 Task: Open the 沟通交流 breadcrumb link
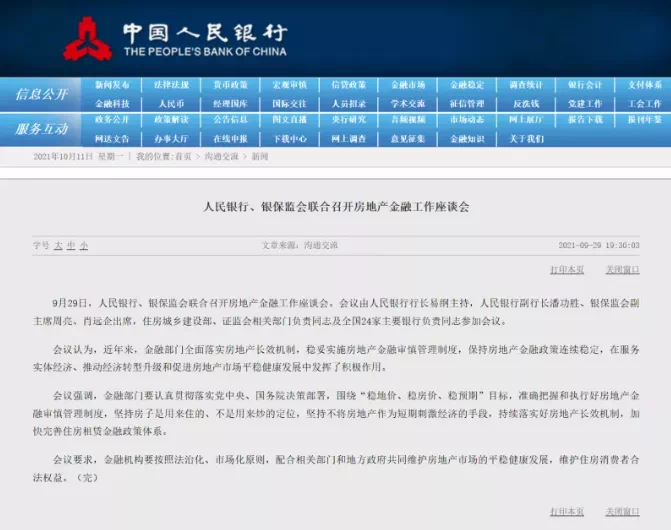[x=222, y=157]
